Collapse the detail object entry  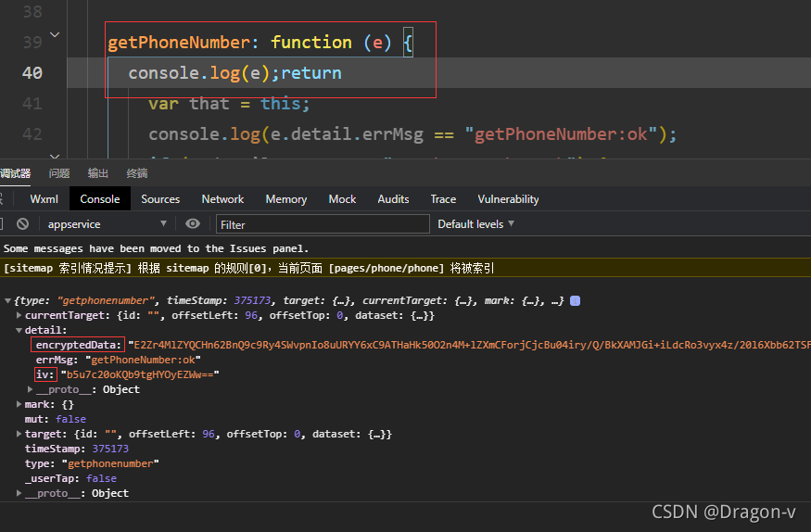[19, 330]
